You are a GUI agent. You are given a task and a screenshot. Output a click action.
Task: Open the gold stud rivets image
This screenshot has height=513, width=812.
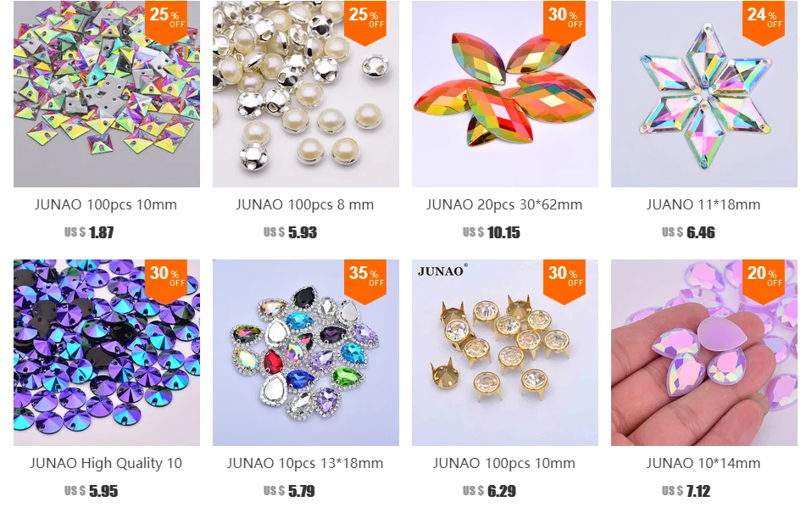(505, 353)
